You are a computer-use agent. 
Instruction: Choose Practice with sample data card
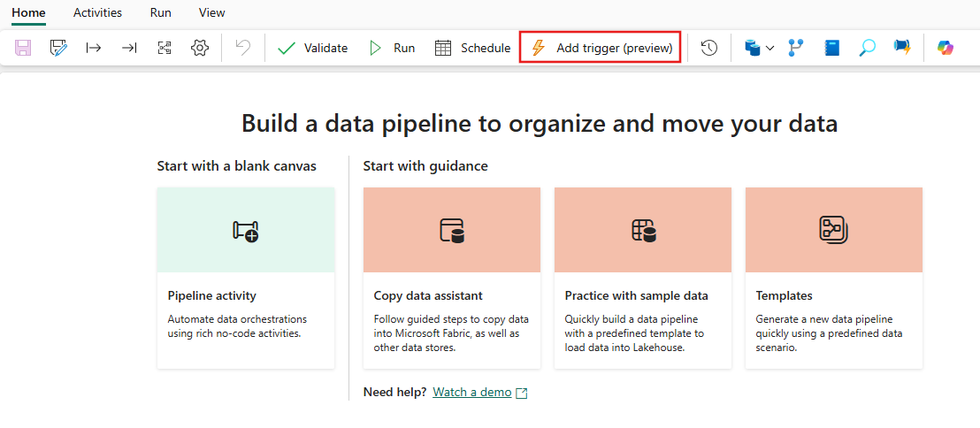click(x=643, y=278)
